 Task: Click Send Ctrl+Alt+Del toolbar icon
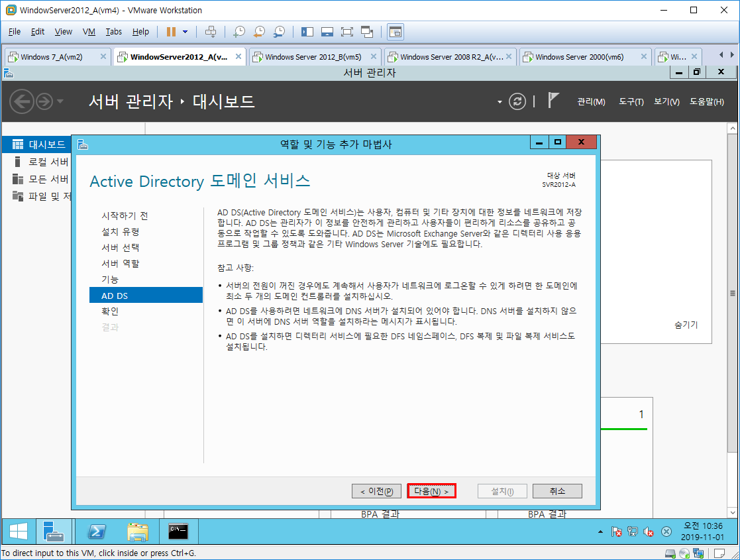pyautogui.click(x=211, y=32)
